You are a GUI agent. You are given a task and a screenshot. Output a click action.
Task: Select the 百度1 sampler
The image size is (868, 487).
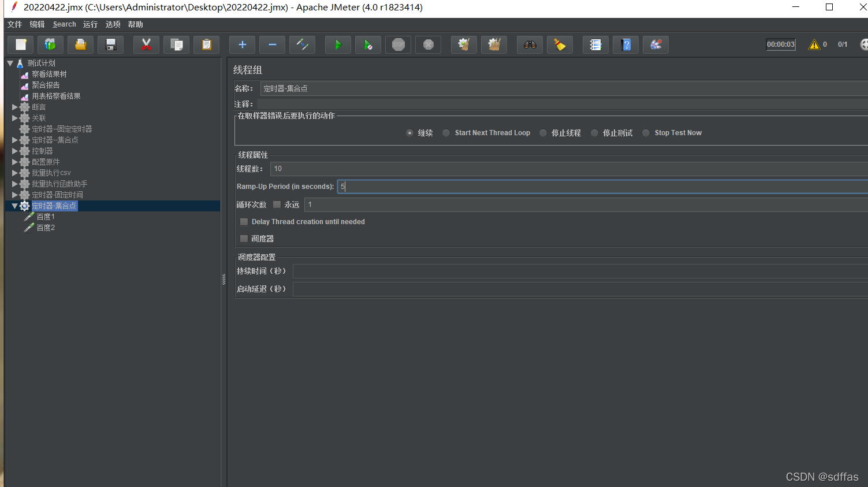[46, 217]
